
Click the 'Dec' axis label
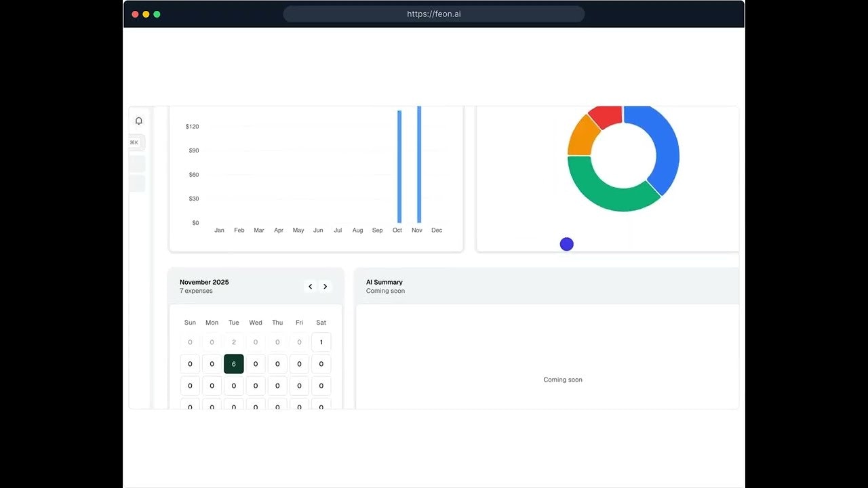coord(437,230)
